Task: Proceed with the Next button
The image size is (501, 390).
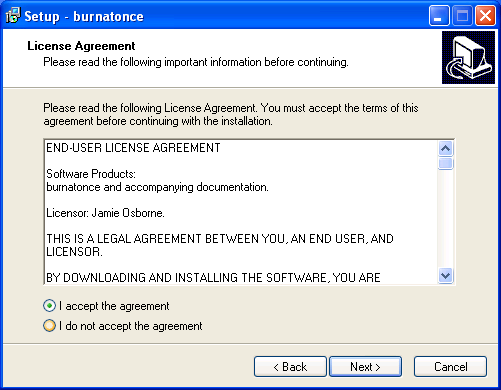Action: (x=366, y=367)
